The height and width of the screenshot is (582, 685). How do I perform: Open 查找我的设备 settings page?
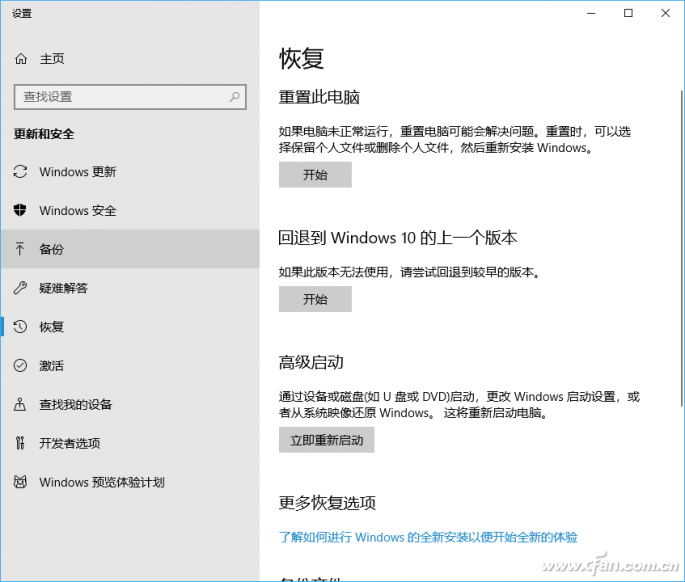pyautogui.click(x=130, y=404)
